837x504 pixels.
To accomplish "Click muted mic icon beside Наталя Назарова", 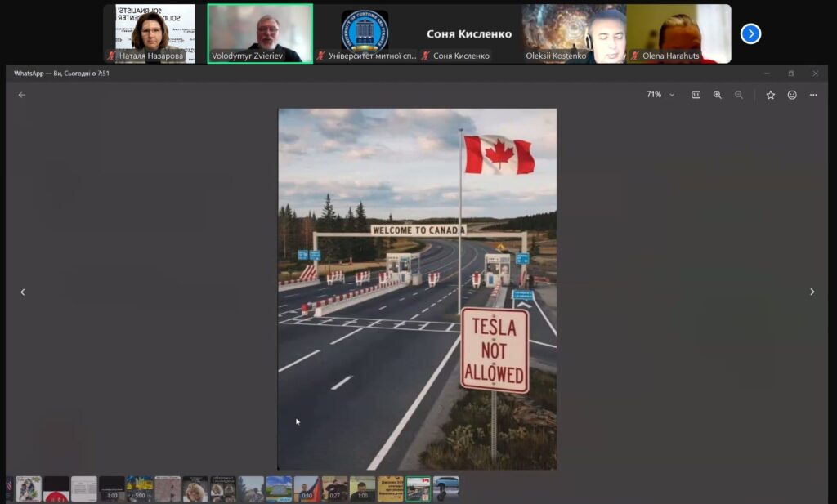I will [111, 56].
